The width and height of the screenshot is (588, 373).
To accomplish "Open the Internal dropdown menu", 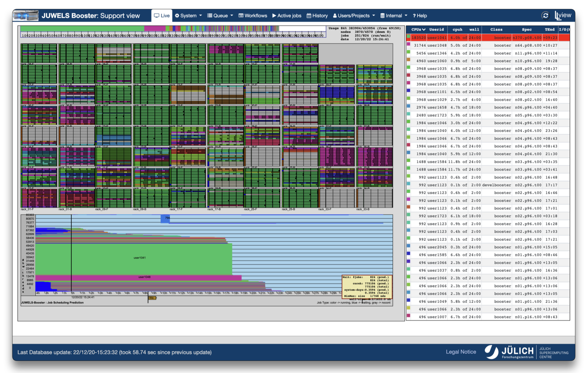I will pyautogui.click(x=393, y=16).
